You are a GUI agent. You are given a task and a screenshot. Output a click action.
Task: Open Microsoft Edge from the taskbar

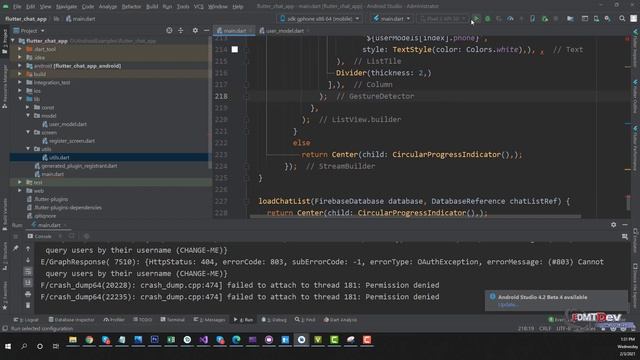236,340
